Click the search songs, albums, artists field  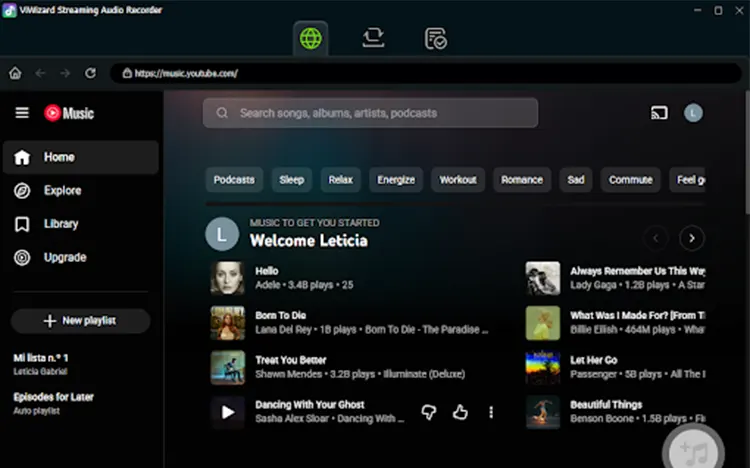370,113
